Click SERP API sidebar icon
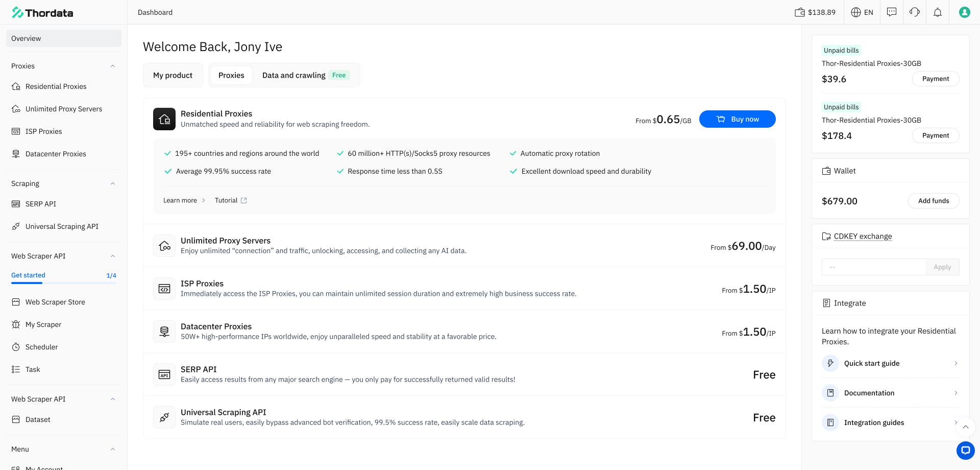 point(16,204)
